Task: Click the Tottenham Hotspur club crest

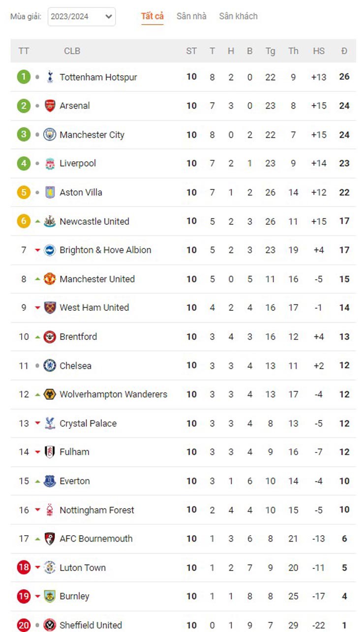Action: click(50, 77)
